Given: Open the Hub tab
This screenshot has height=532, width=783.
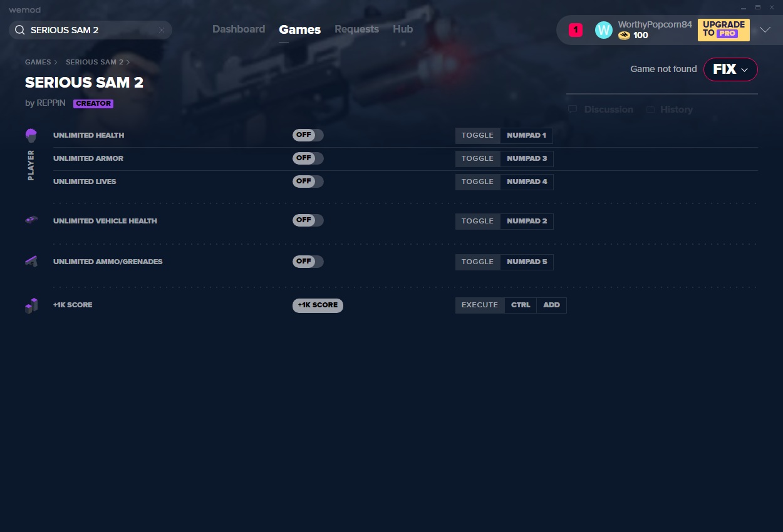Looking at the screenshot, I should [x=403, y=29].
